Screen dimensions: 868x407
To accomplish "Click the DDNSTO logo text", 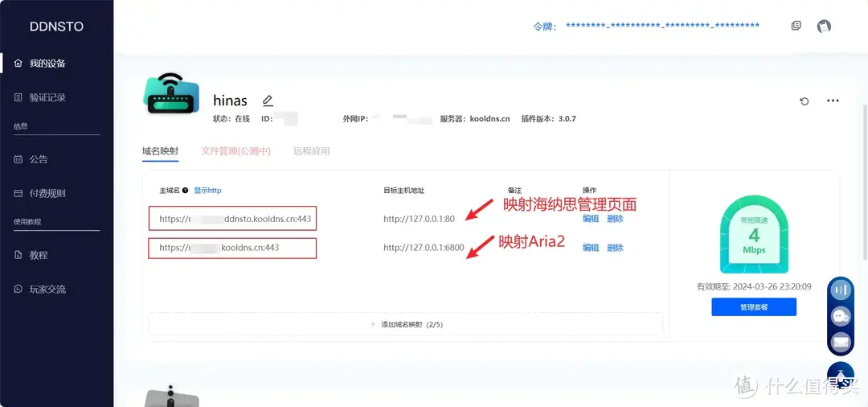I will point(56,27).
